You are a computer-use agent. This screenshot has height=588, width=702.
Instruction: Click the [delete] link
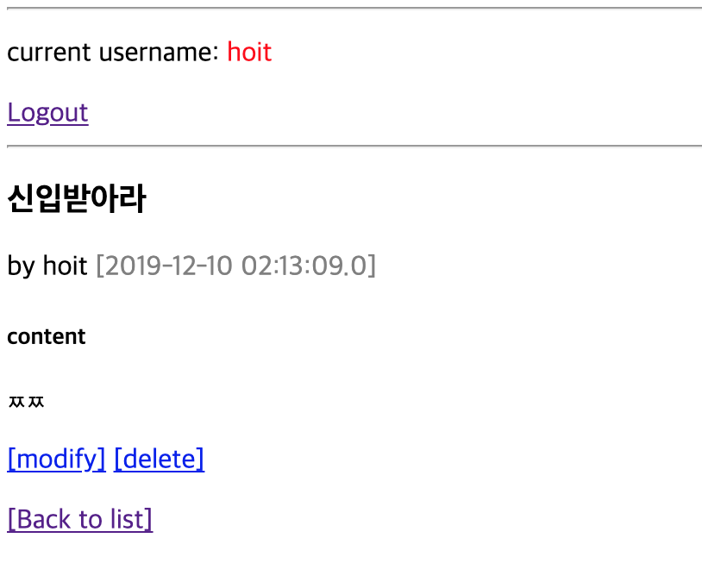tap(159, 459)
